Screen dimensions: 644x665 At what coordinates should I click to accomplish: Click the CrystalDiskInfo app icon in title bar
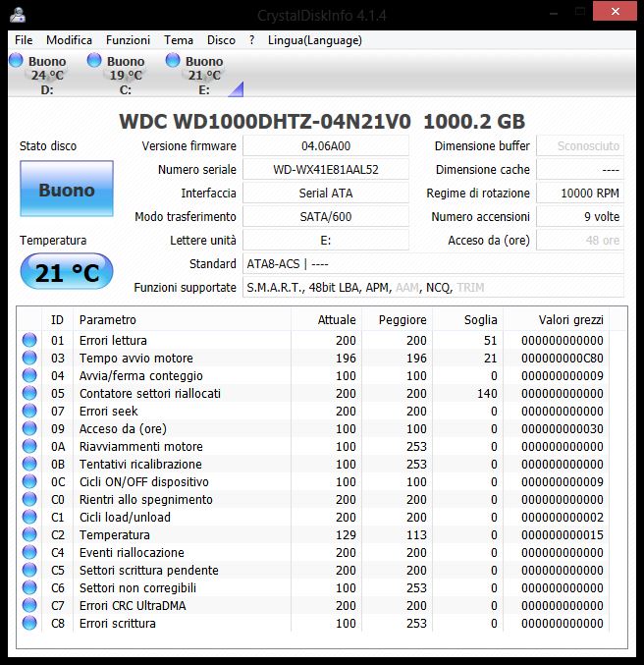coord(18,15)
